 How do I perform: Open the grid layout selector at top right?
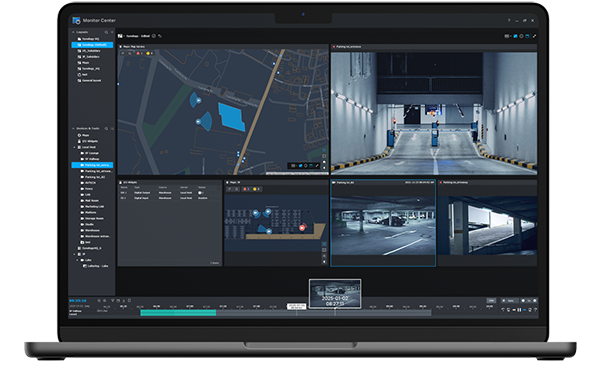507,36
